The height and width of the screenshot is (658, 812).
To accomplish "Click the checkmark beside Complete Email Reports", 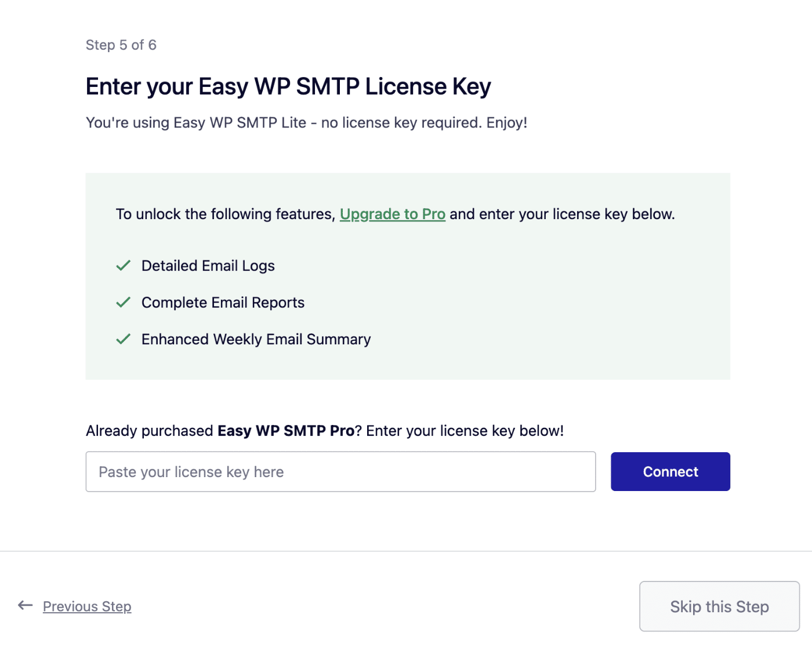I will pos(123,302).
